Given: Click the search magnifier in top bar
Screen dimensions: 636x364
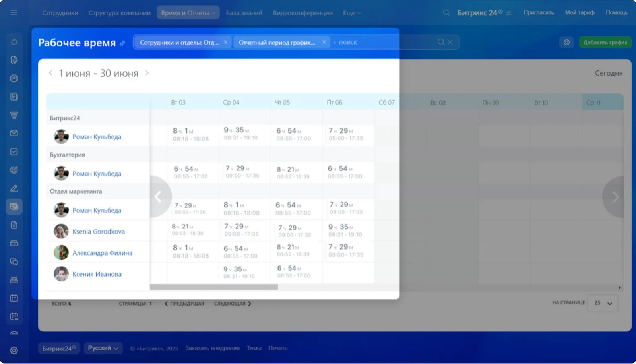Looking at the screenshot, I should tap(446, 13).
